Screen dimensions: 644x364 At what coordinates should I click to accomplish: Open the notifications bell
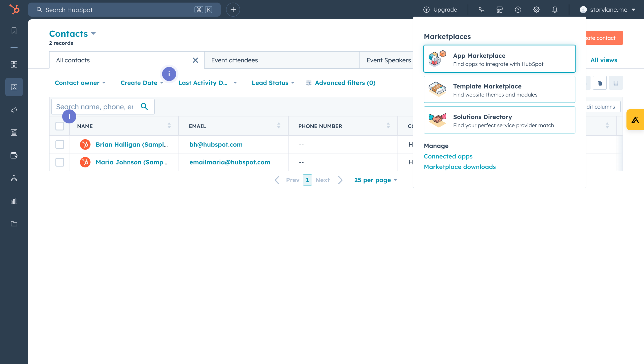coord(555,10)
